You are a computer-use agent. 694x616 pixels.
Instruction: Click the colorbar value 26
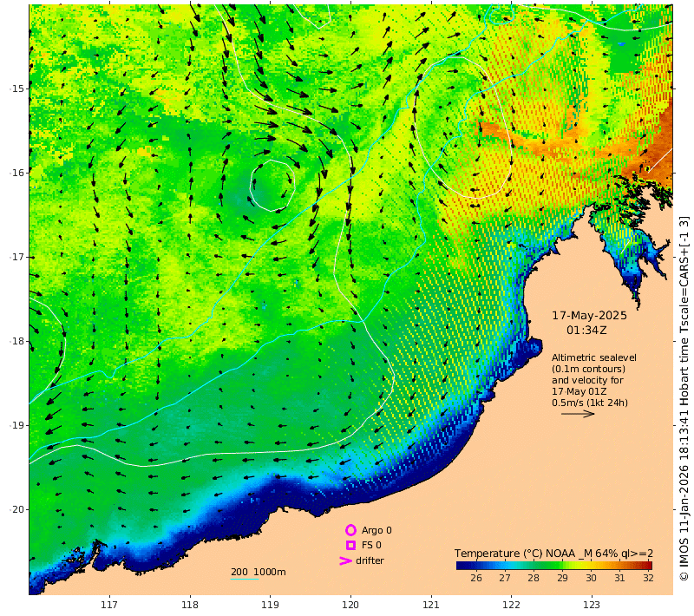click(475, 578)
